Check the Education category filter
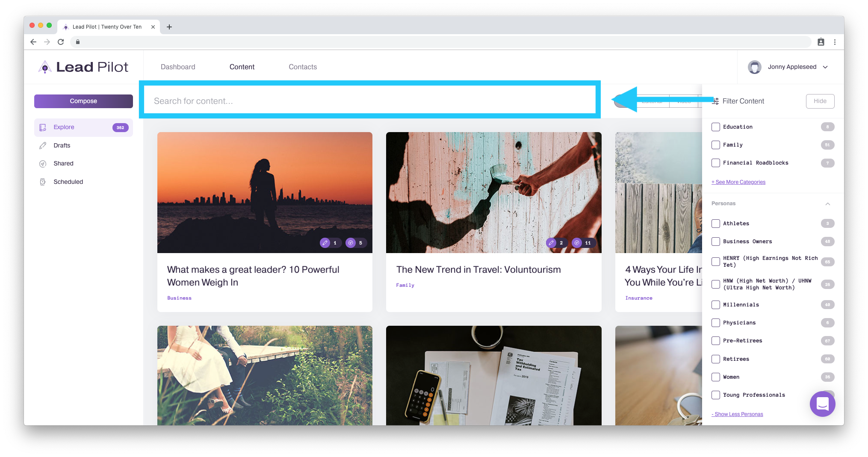Viewport: 868px width, 457px height. pyautogui.click(x=716, y=127)
